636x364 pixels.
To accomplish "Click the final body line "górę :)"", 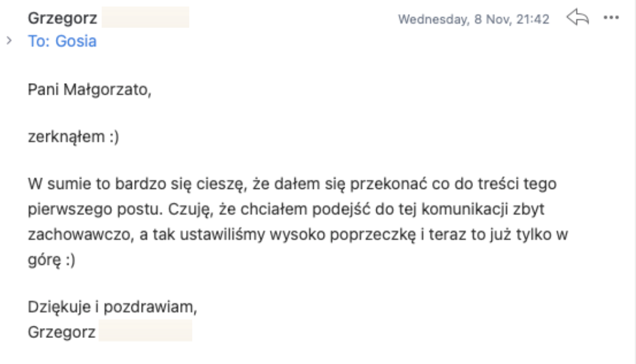I will [51, 259].
